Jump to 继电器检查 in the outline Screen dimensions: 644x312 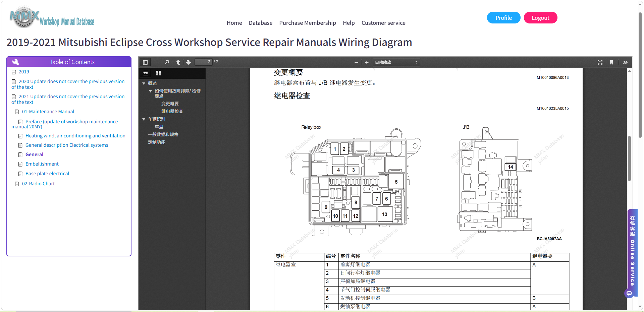click(172, 112)
